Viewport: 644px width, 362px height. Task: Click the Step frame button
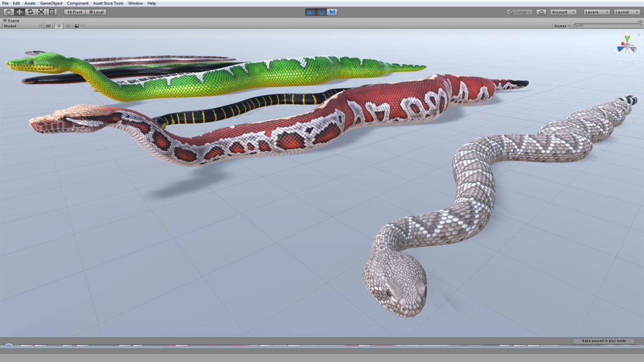tap(331, 12)
